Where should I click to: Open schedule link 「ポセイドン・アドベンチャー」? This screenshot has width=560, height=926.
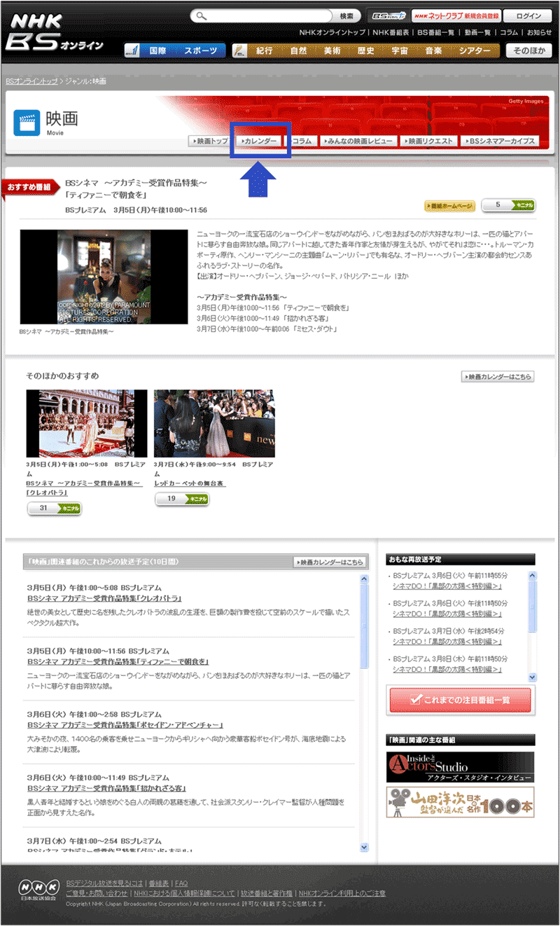click(x=125, y=725)
